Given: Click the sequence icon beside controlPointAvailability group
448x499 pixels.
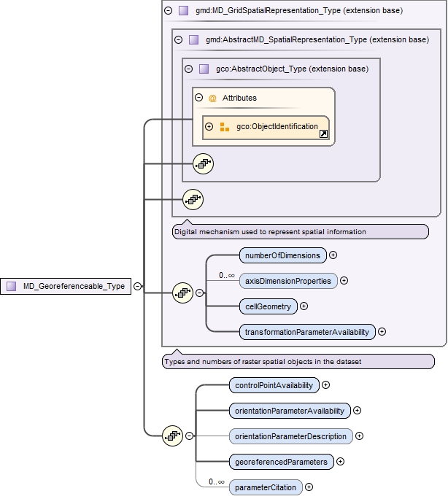Looking at the screenshot, I should click(173, 436).
